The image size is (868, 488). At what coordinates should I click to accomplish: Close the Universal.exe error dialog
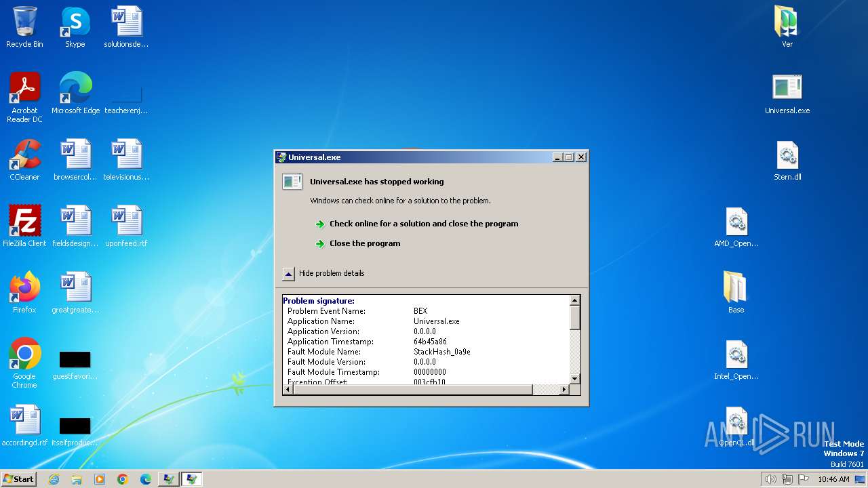point(581,157)
